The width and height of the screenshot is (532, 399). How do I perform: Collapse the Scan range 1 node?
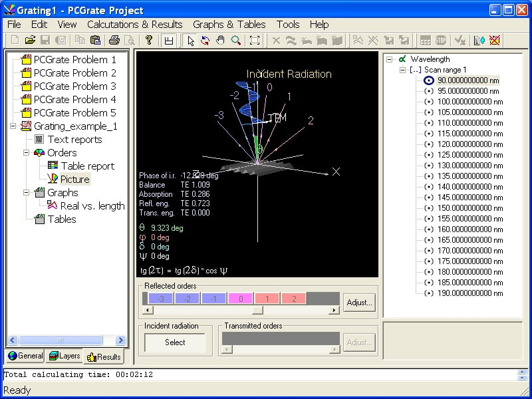tap(403, 70)
